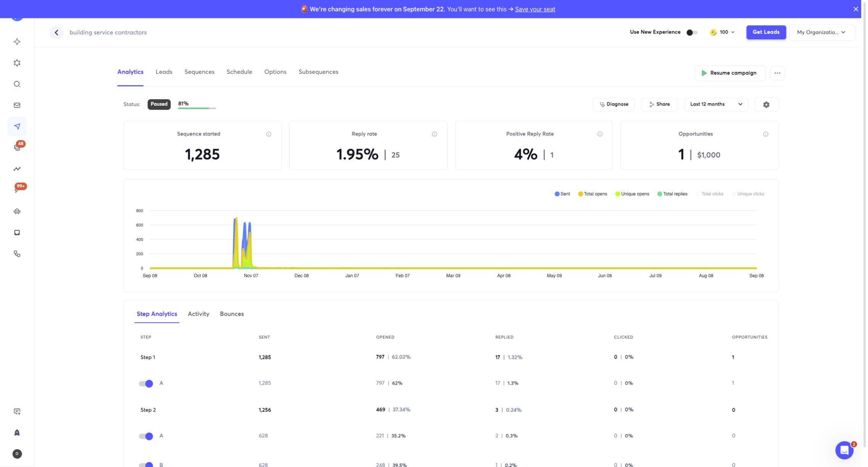The image size is (868, 467).
Task: Toggle Total replies series in legend
Action: [x=672, y=194]
